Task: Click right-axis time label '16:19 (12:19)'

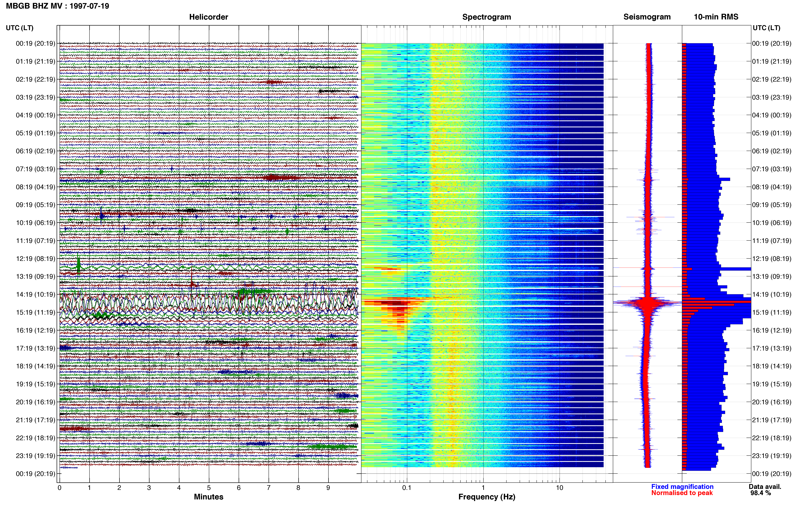Action: 772,330
